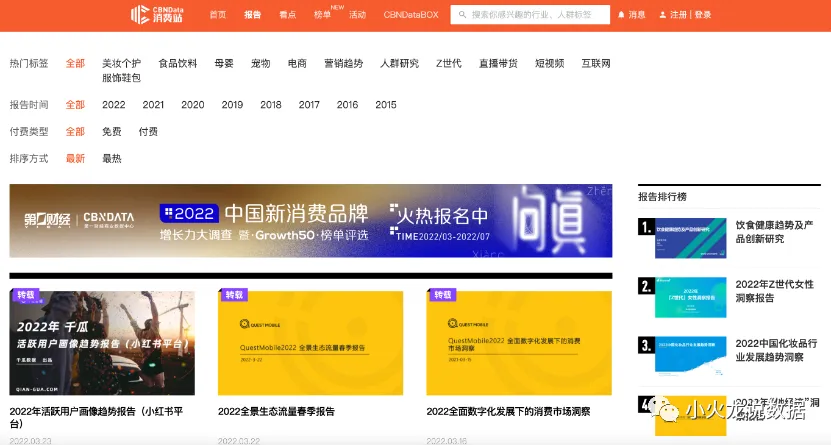Filter reports by year 2018

(271, 105)
